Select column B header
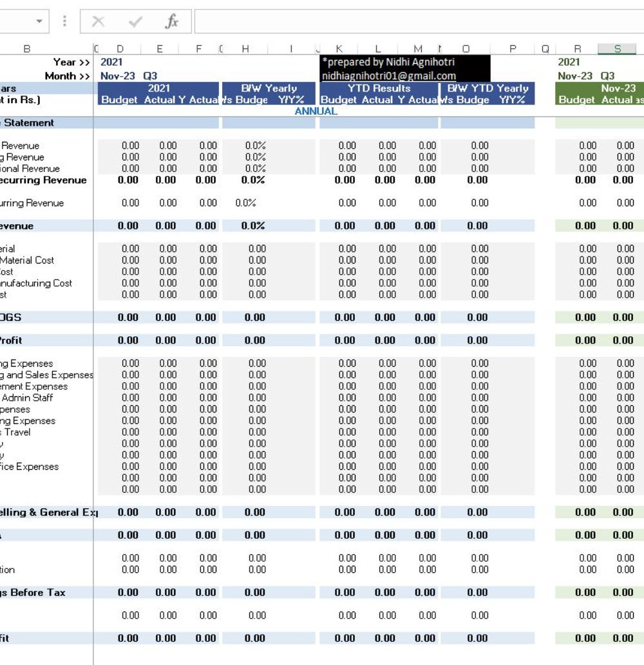The image size is (644, 665). point(27,49)
